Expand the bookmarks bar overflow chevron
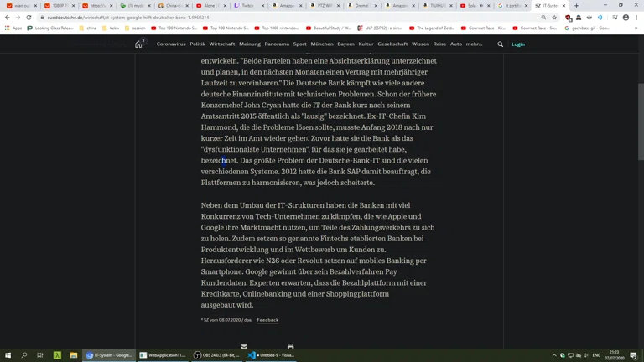This screenshot has height=362, width=644. tap(636, 28)
